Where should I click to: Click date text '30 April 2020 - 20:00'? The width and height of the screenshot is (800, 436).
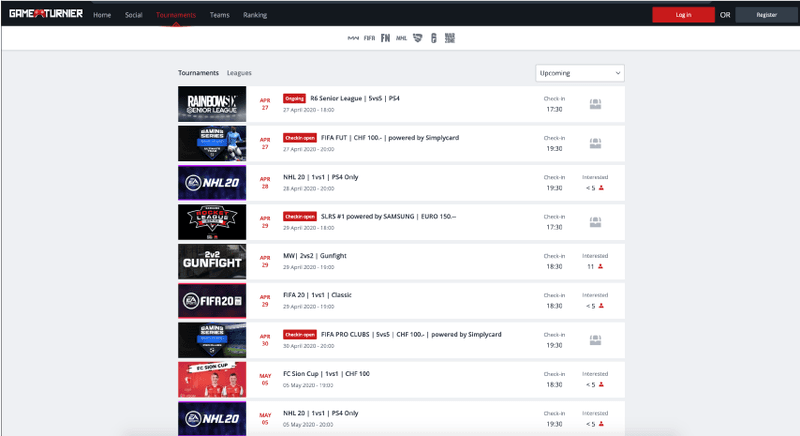(x=309, y=346)
